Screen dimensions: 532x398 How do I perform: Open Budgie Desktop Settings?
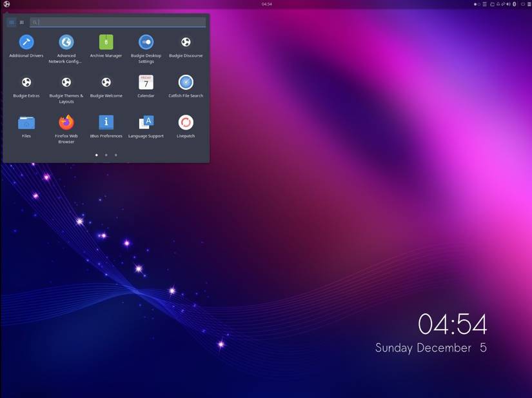tap(145, 43)
